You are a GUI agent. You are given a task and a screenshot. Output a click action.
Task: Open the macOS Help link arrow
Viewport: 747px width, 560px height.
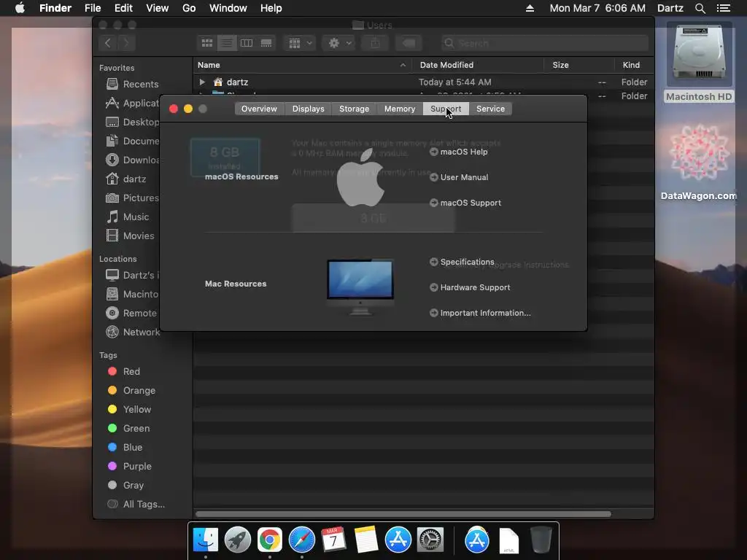[x=433, y=152]
